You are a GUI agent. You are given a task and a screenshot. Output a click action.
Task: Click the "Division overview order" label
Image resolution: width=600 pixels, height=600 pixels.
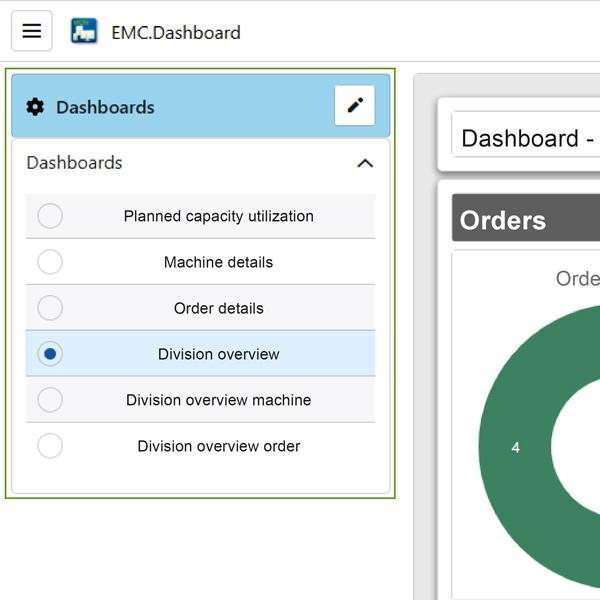(218, 446)
